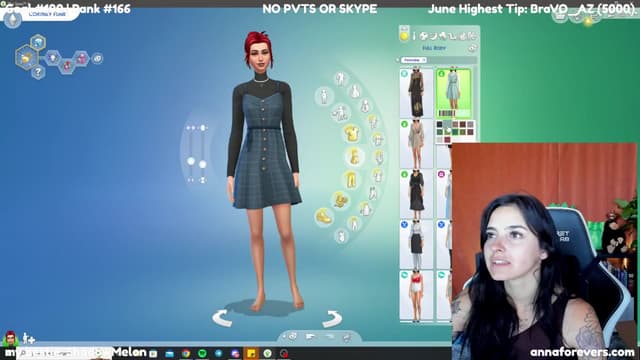Screen dimensions: 640x360
Task: Open the yellow sticky note app on taskbar
Action: [251, 353]
